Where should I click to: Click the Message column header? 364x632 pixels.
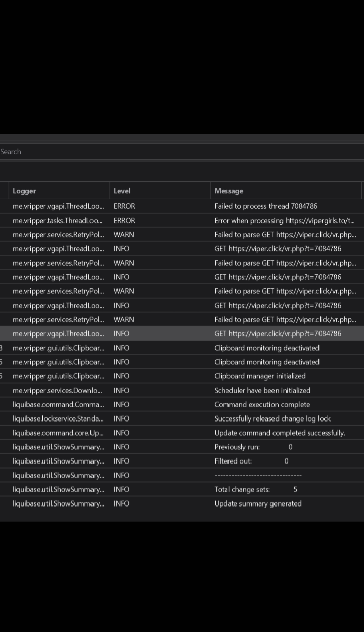coord(286,191)
